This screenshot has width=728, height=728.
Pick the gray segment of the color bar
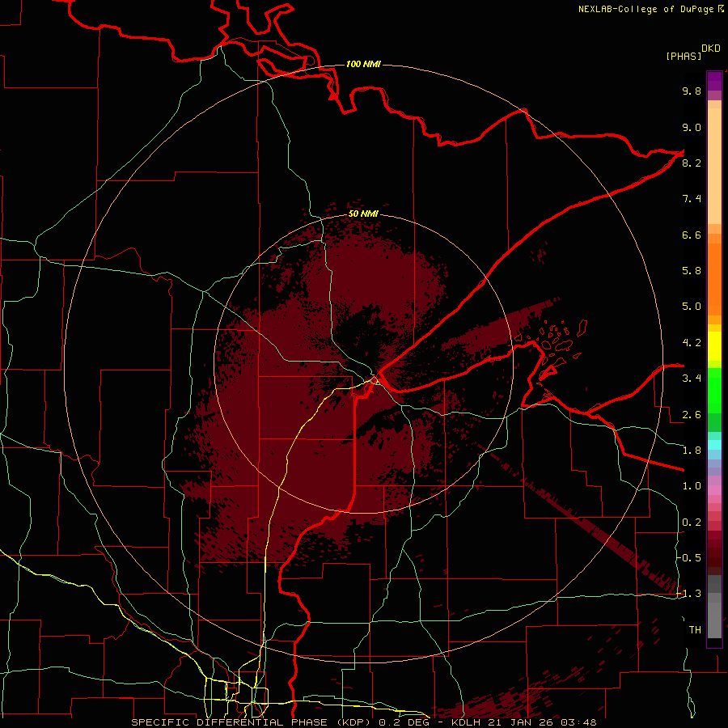tap(714, 607)
